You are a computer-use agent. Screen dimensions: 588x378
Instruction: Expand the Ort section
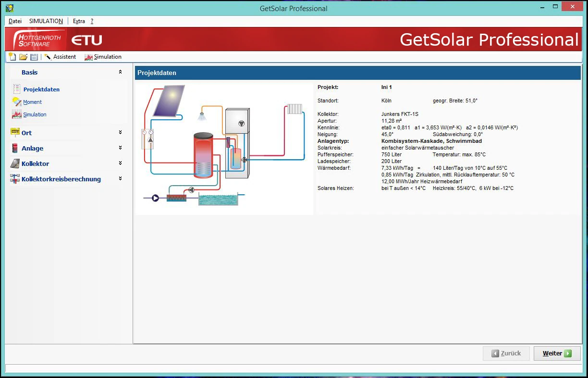click(x=120, y=132)
